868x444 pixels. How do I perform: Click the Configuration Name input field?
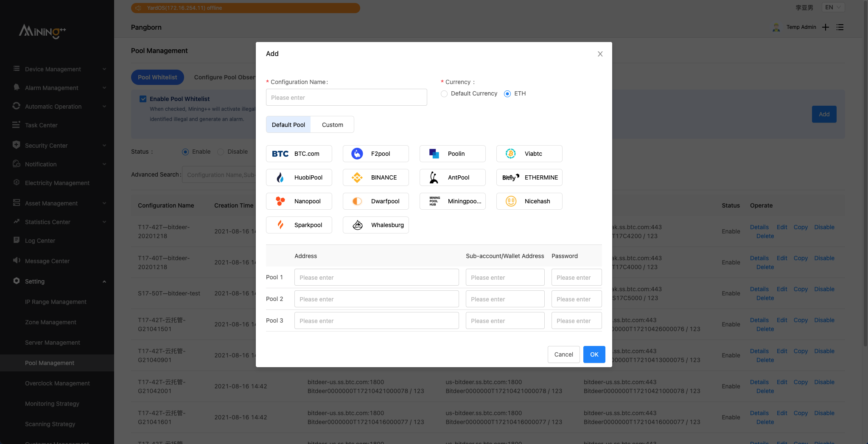[x=347, y=97]
